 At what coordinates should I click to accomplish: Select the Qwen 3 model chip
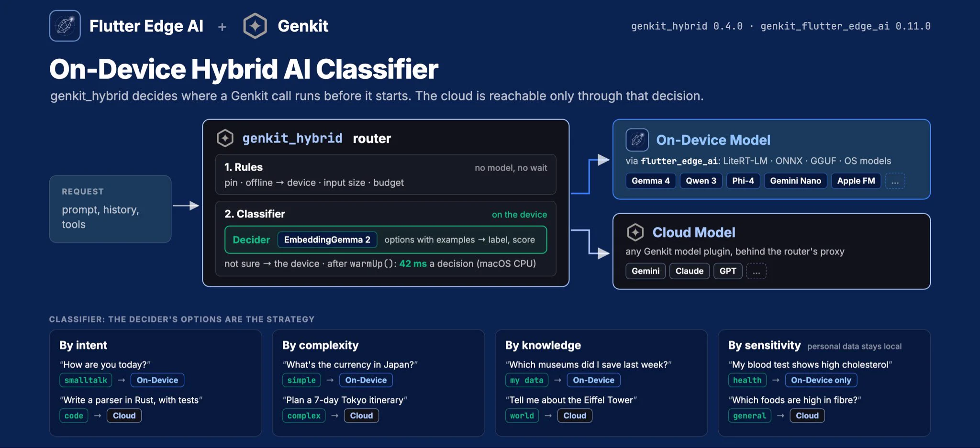tap(701, 181)
